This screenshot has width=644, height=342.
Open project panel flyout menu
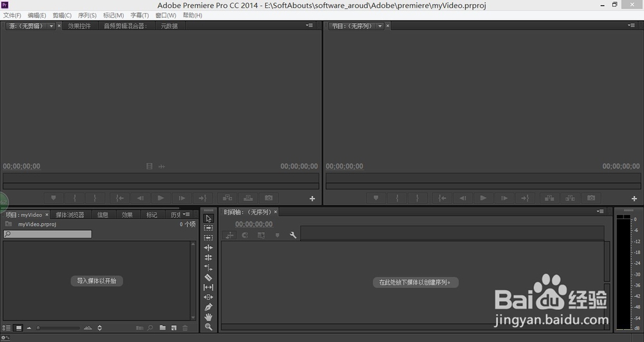point(187,214)
